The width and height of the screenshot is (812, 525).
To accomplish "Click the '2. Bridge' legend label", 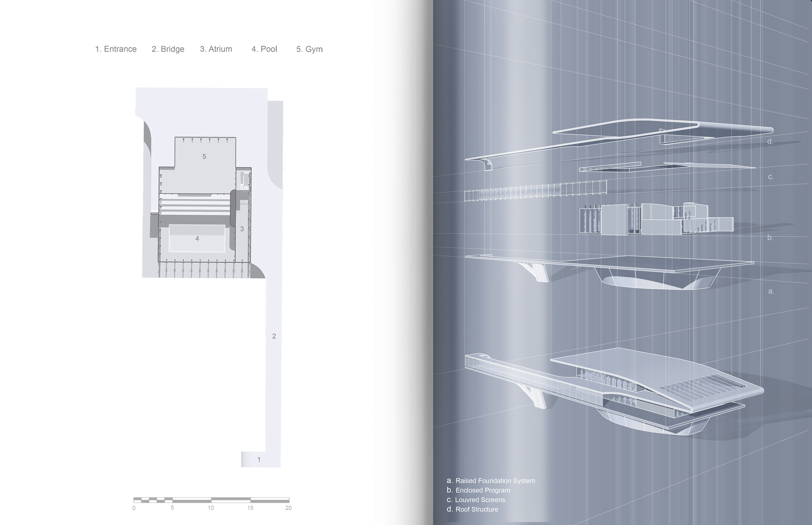I will tap(168, 49).
